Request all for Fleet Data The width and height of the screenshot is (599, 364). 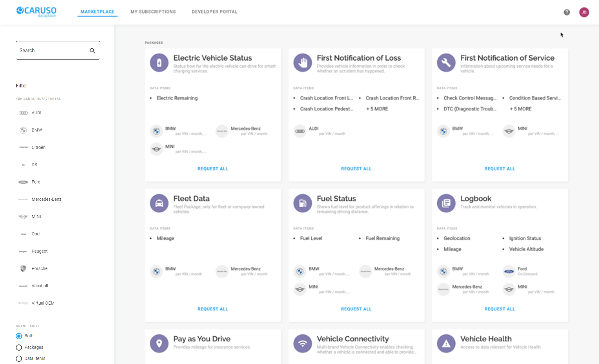click(x=213, y=309)
